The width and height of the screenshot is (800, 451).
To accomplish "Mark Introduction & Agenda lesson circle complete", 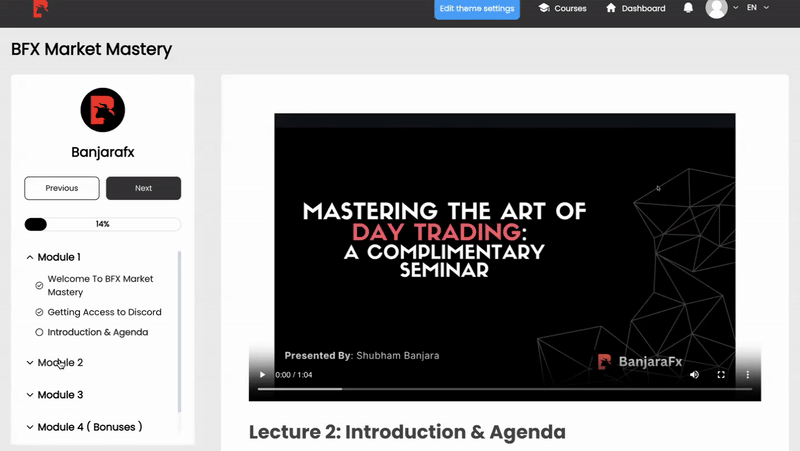I will (x=39, y=332).
